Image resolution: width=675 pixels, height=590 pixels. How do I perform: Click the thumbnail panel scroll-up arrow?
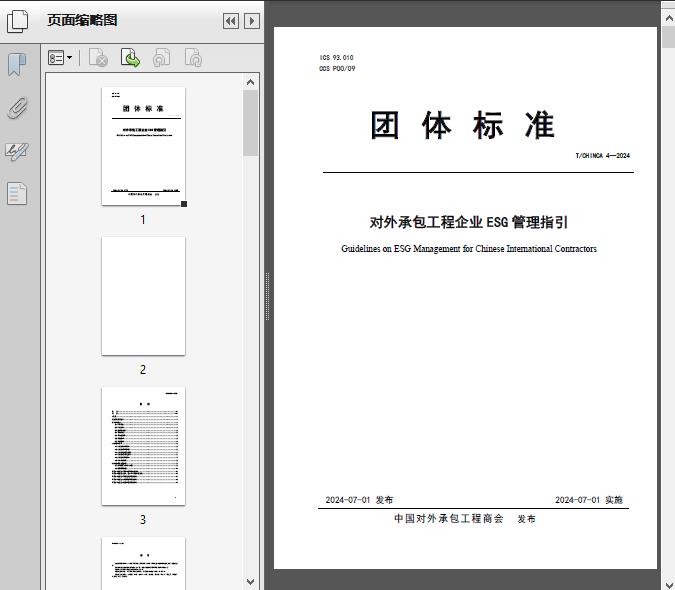251,82
